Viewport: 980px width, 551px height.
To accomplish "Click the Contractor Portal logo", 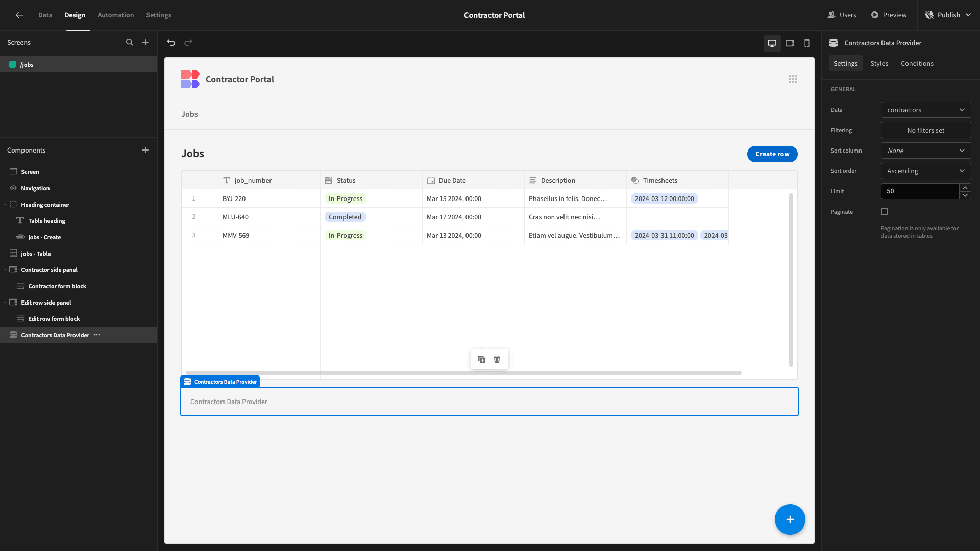I will (x=190, y=79).
